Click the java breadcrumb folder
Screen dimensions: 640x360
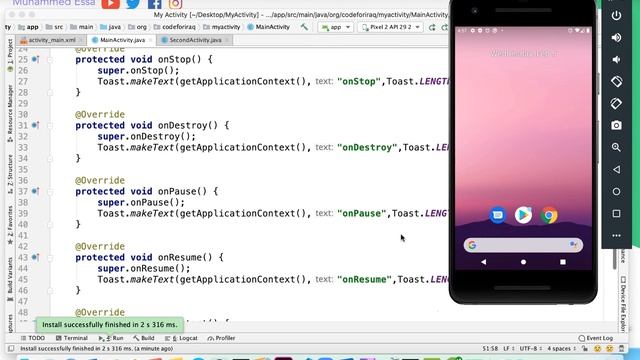coord(110,27)
